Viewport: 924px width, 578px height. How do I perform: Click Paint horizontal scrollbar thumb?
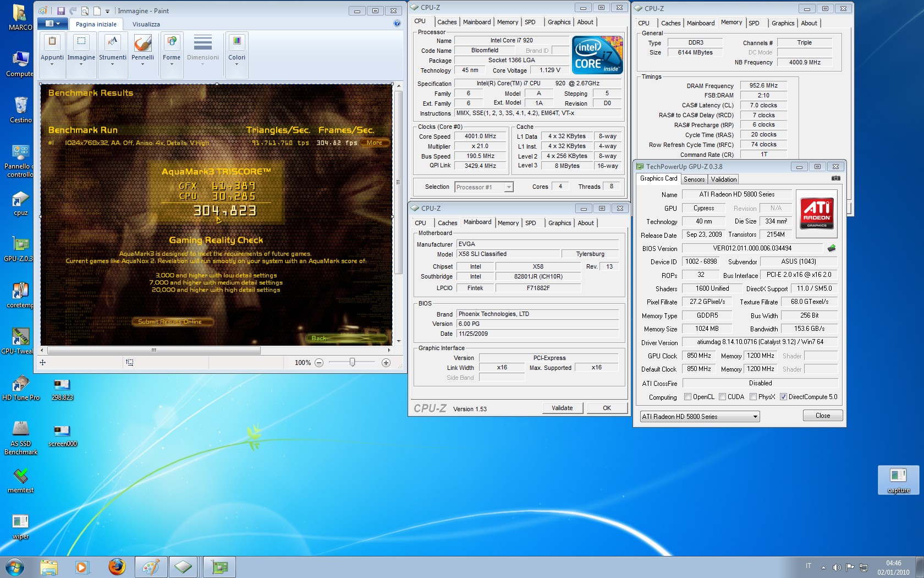[x=154, y=350]
